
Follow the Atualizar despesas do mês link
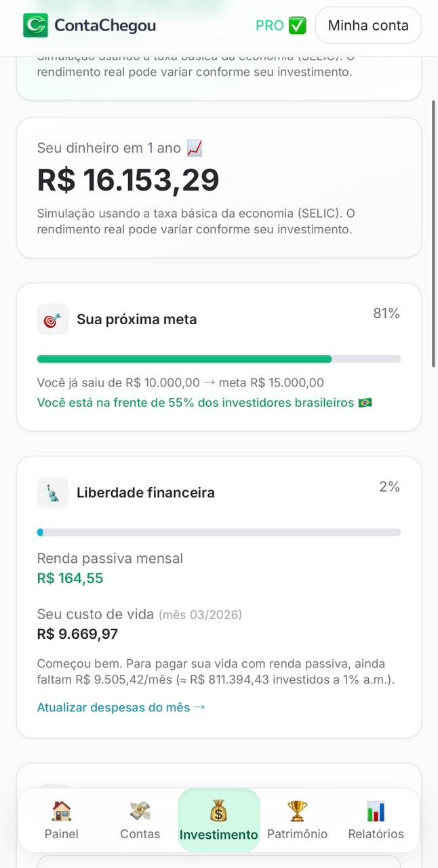[121, 707]
